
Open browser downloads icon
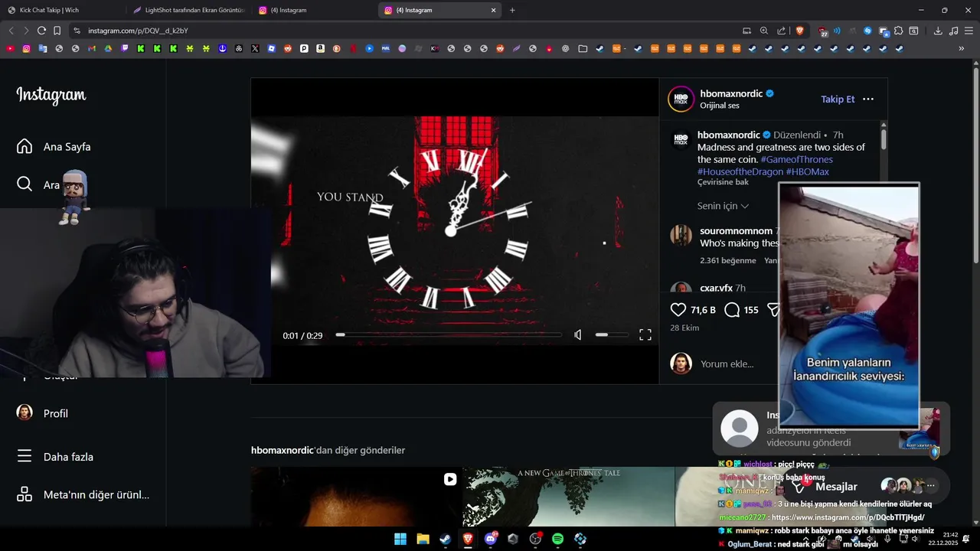point(938,31)
